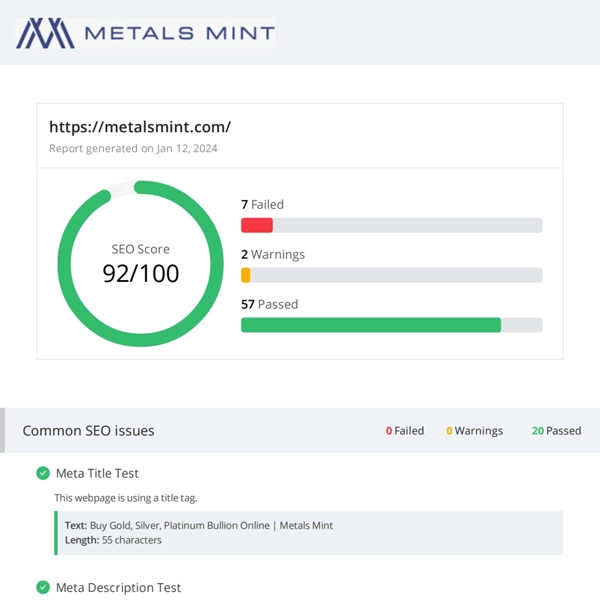
Task: Click the green checkmark beside Meta Title Test
Action: (42, 473)
